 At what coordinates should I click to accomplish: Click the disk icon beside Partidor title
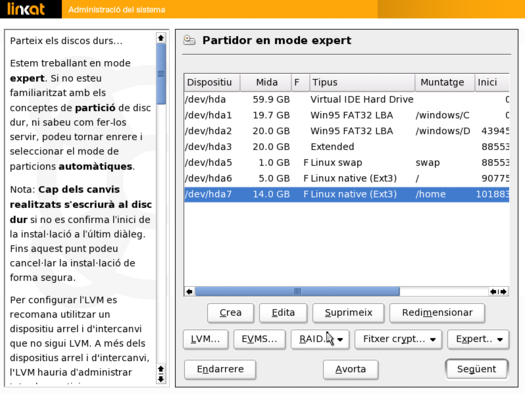coord(190,40)
